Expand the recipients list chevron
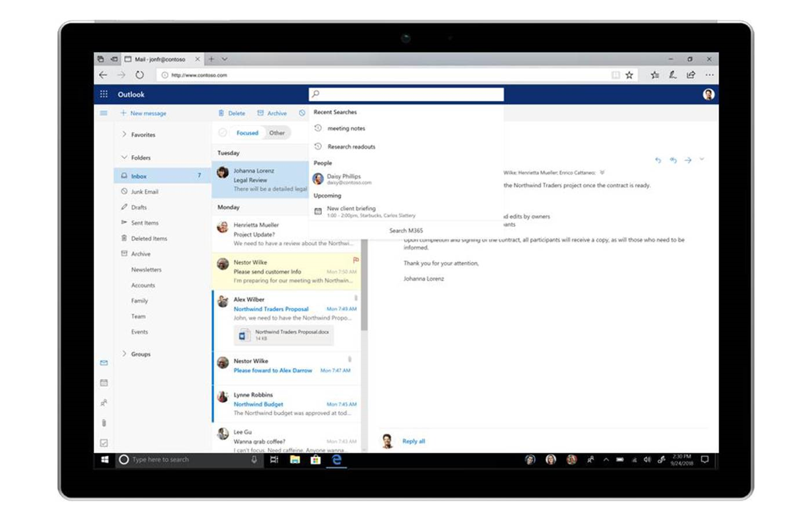The width and height of the screenshot is (812, 522). pos(602,172)
